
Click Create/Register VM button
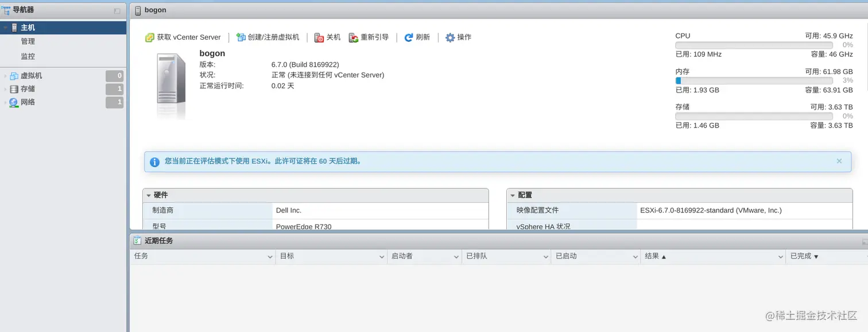tap(268, 37)
